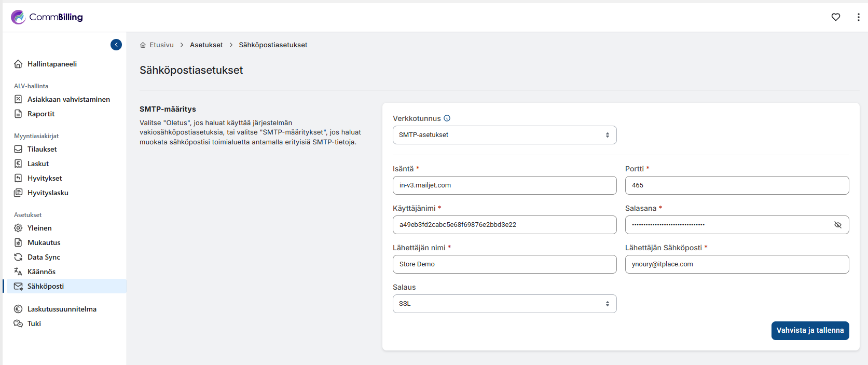Open Käännös translation settings
868x365 pixels.
click(x=41, y=272)
